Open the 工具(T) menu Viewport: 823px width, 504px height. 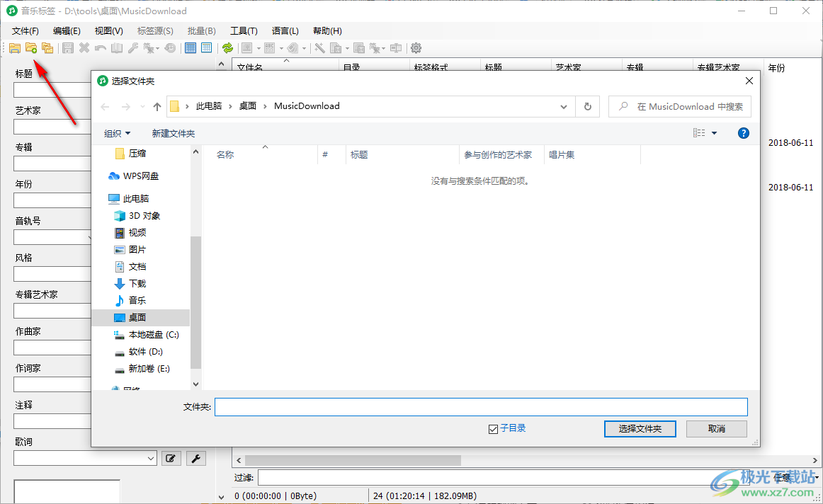pyautogui.click(x=244, y=30)
